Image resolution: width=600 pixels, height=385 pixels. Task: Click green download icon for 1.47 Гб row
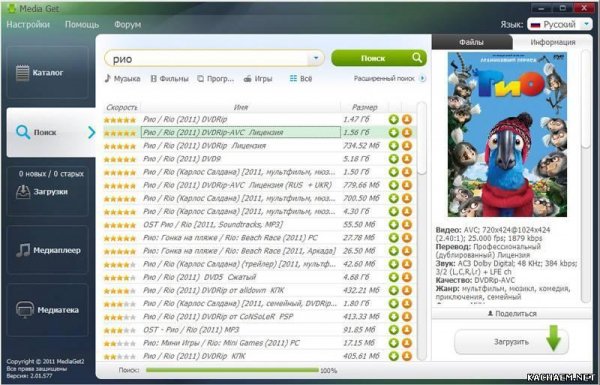pos(394,119)
